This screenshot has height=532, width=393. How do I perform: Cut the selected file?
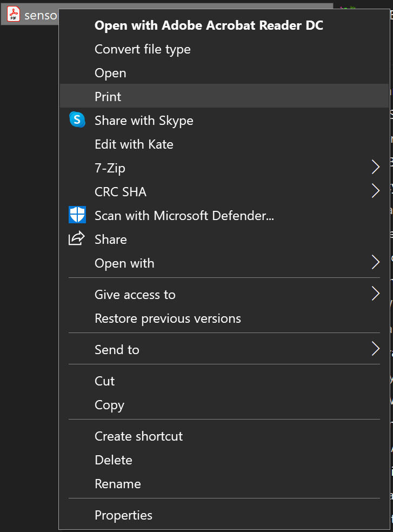click(x=104, y=381)
